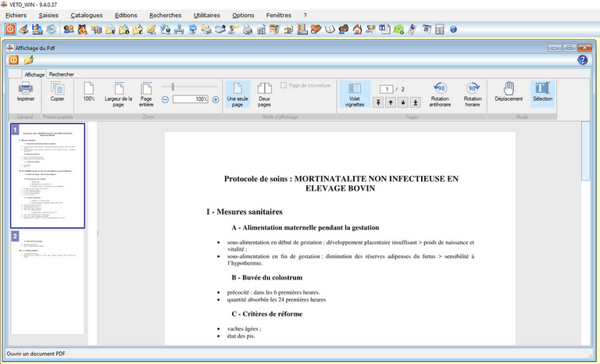Screen dimensions: 600x364
Task: Open the question mark menu
Action: [x=305, y=16]
